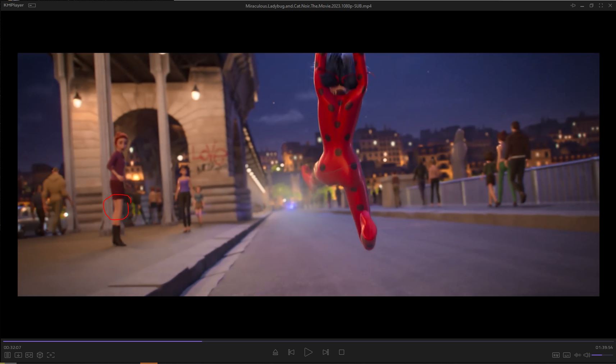The image size is (616, 364).
Task: Stop video playback
Action: [342, 352]
